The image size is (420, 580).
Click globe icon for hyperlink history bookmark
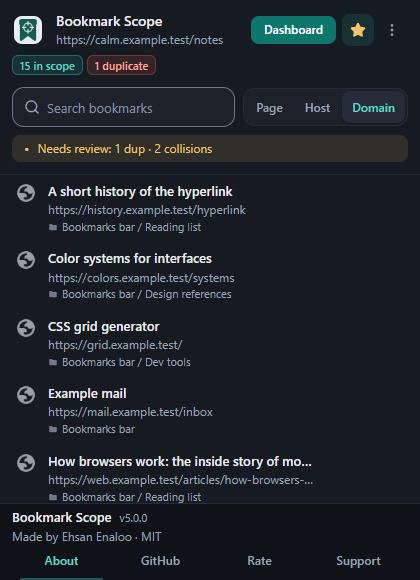click(x=26, y=193)
